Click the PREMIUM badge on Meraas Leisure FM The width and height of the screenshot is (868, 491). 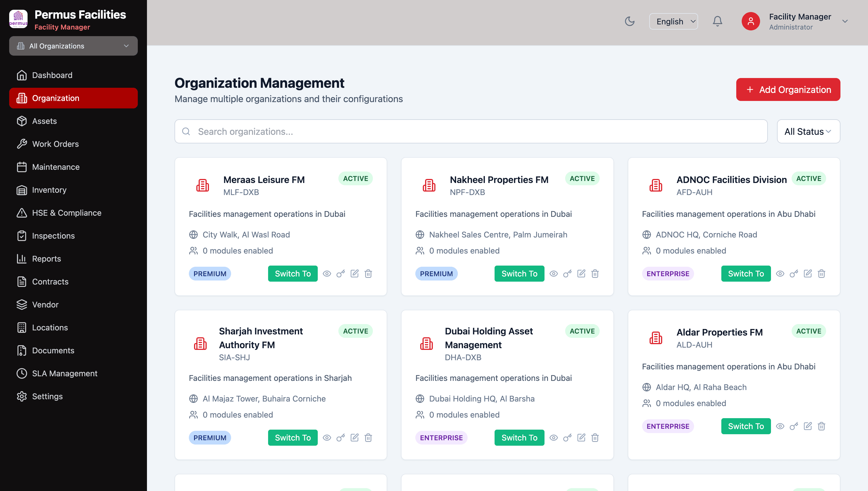point(210,274)
